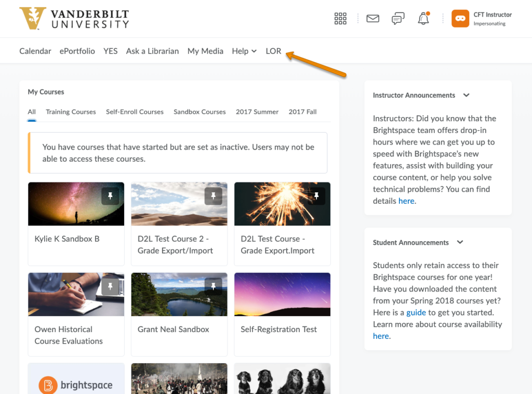
Task: Open the Calendar navigation link
Action: click(35, 51)
